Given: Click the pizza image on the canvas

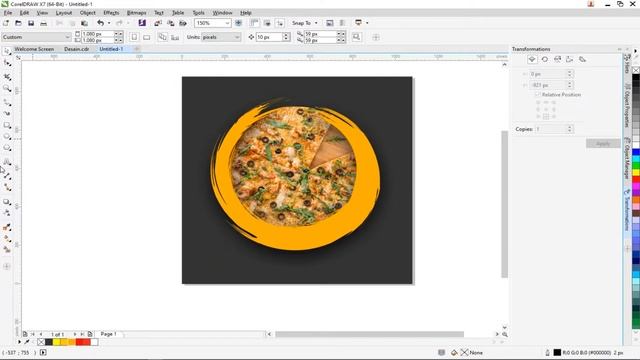Looking at the screenshot, I should pos(293,166).
